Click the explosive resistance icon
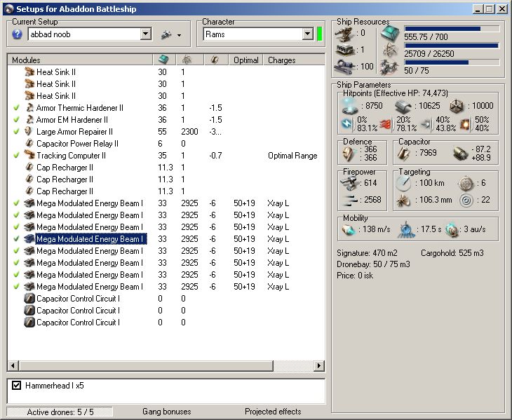 pos(466,124)
